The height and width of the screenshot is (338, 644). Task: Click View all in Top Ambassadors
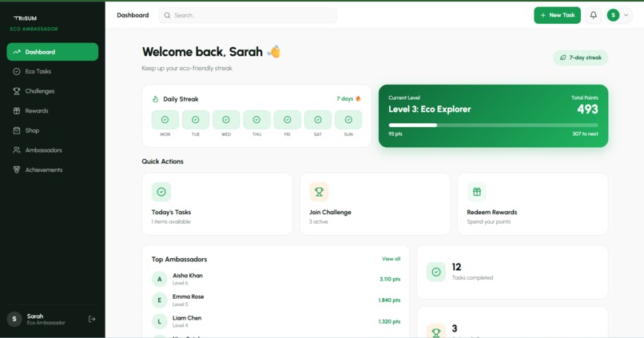coord(391,259)
